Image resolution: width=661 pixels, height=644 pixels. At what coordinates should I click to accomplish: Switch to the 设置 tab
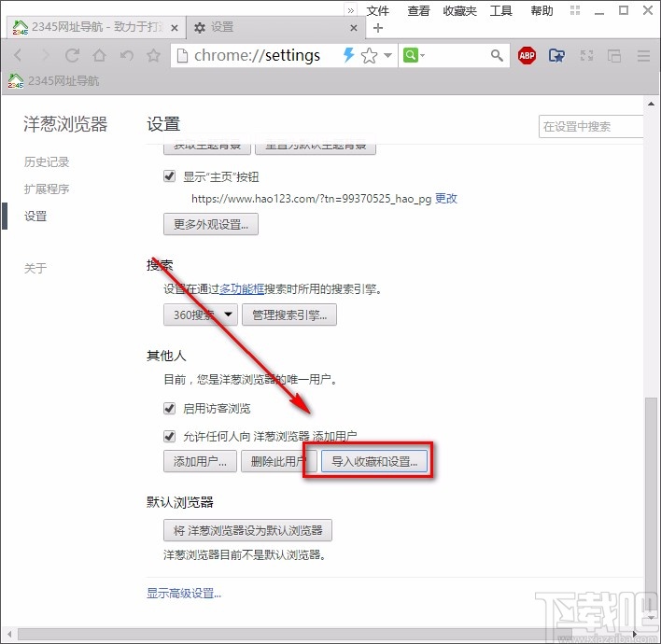tap(276, 27)
